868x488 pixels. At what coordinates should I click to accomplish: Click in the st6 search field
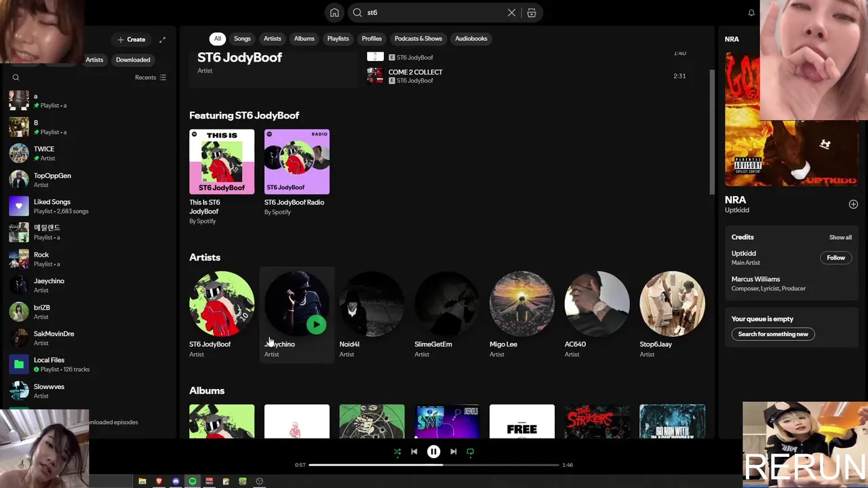pos(434,12)
